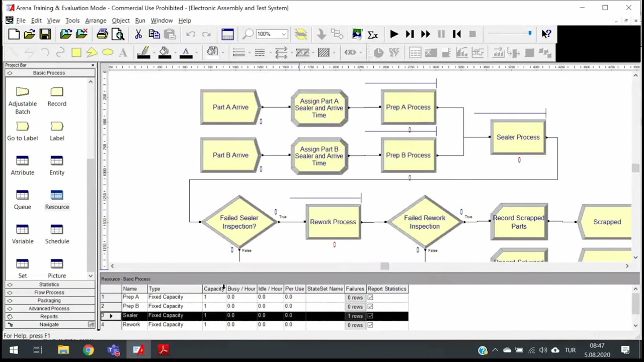Viewport: 644px width, 362px height.
Task: Open Prep A failures '0 rows' button
Action: click(x=355, y=298)
